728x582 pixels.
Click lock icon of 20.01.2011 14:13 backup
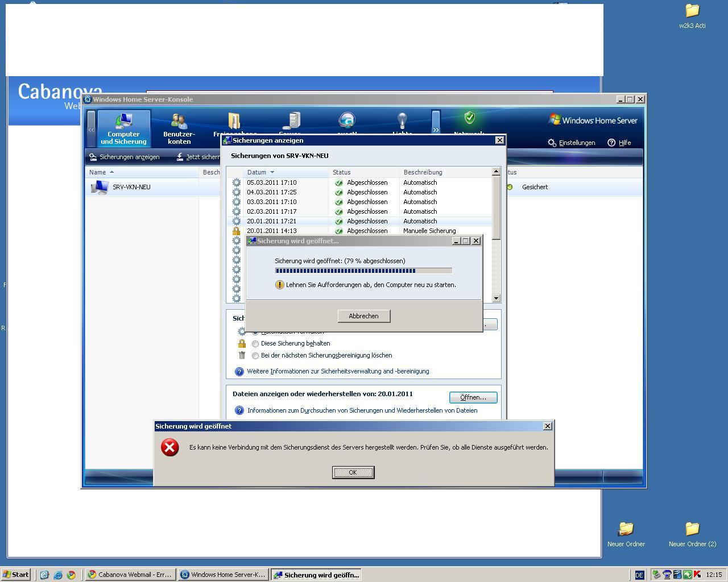coord(236,231)
